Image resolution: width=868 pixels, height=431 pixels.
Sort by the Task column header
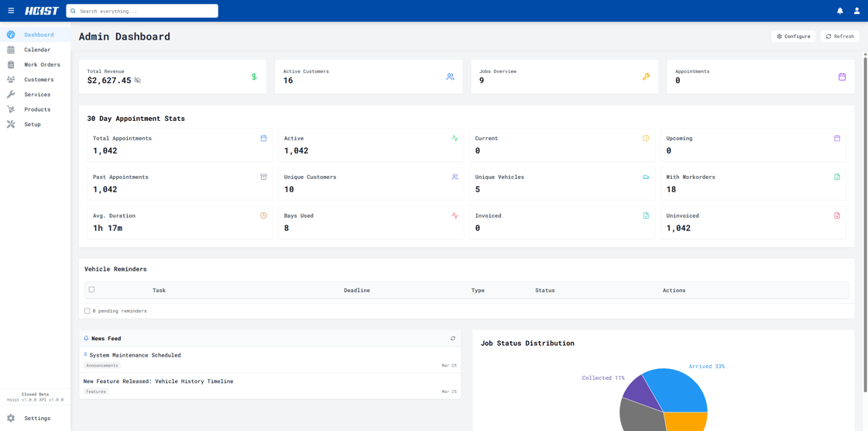pyautogui.click(x=160, y=290)
